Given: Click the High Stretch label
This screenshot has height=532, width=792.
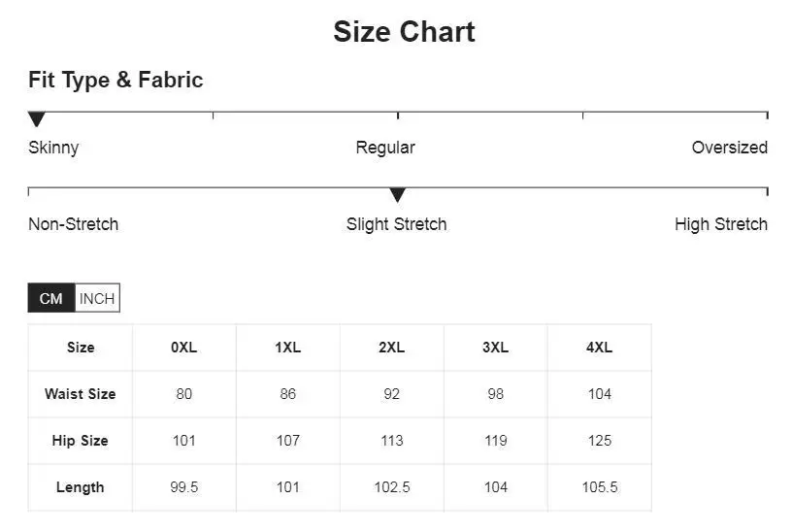Looking at the screenshot, I should coord(720,224).
